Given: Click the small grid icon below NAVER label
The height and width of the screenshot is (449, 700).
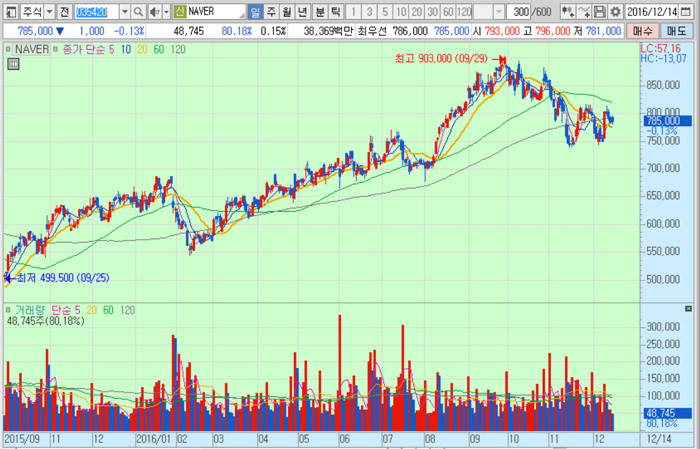Looking at the screenshot, I should [13, 65].
